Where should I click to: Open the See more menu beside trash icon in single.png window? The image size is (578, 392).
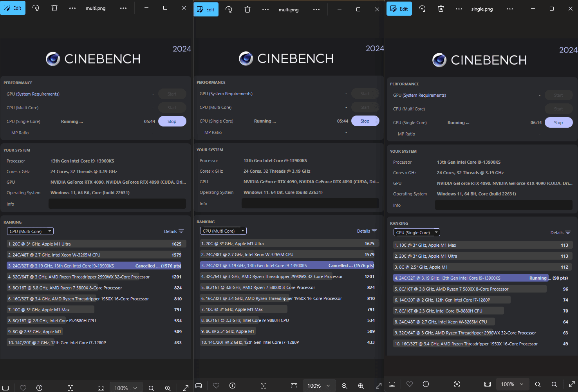click(459, 9)
